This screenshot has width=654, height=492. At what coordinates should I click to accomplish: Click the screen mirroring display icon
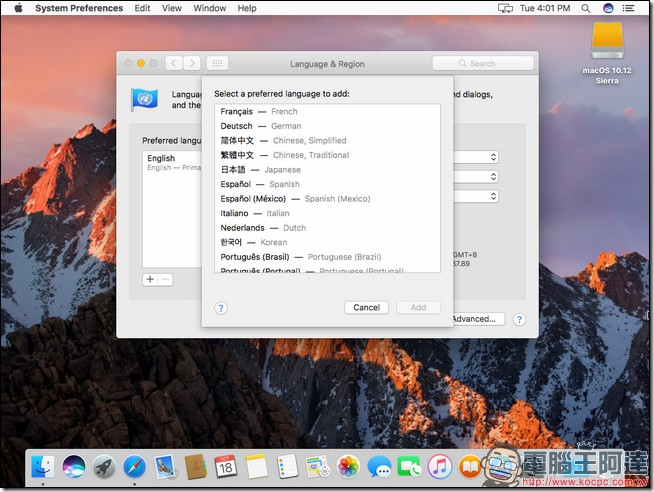[x=506, y=8]
